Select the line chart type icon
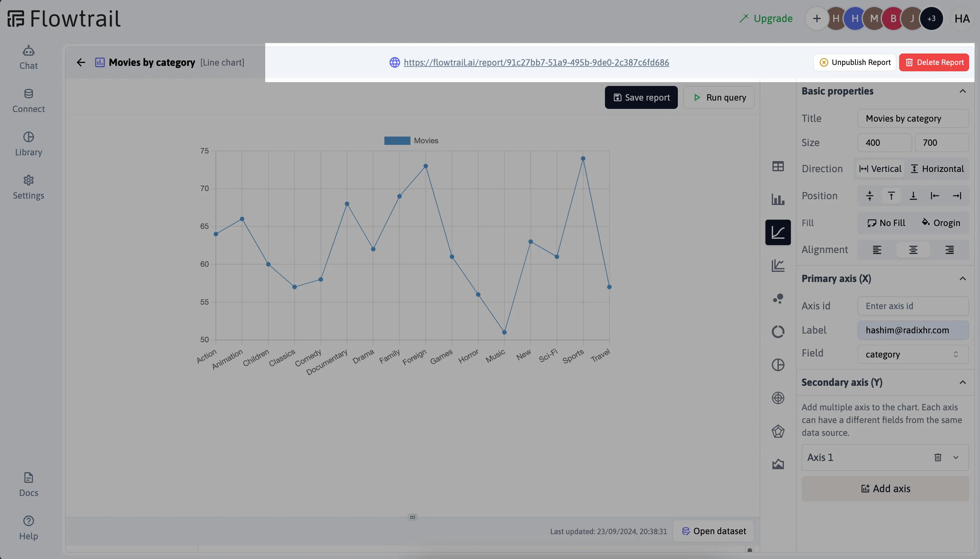This screenshot has height=559, width=980. [x=778, y=232]
